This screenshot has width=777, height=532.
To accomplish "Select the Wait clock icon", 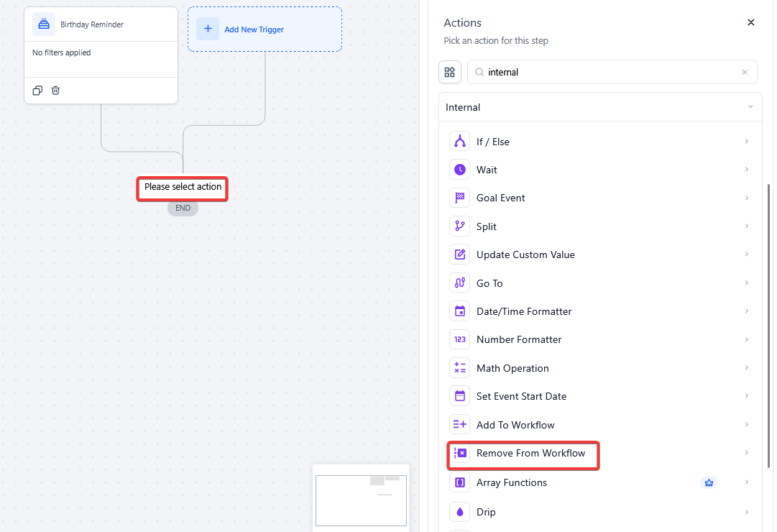I will click(460, 170).
